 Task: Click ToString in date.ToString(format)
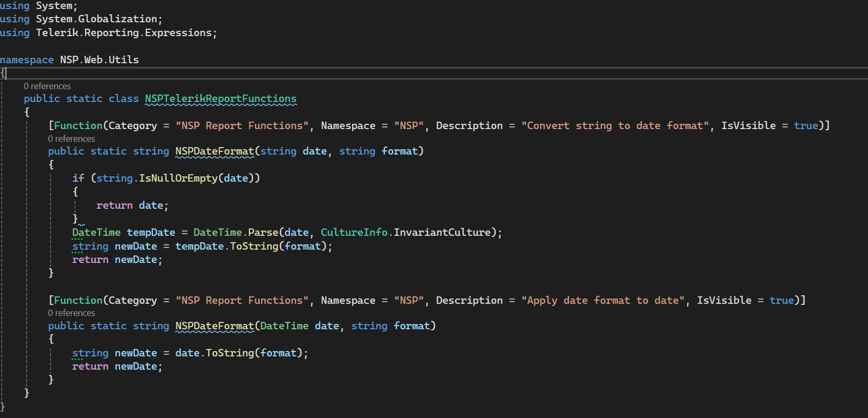coord(229,353)
